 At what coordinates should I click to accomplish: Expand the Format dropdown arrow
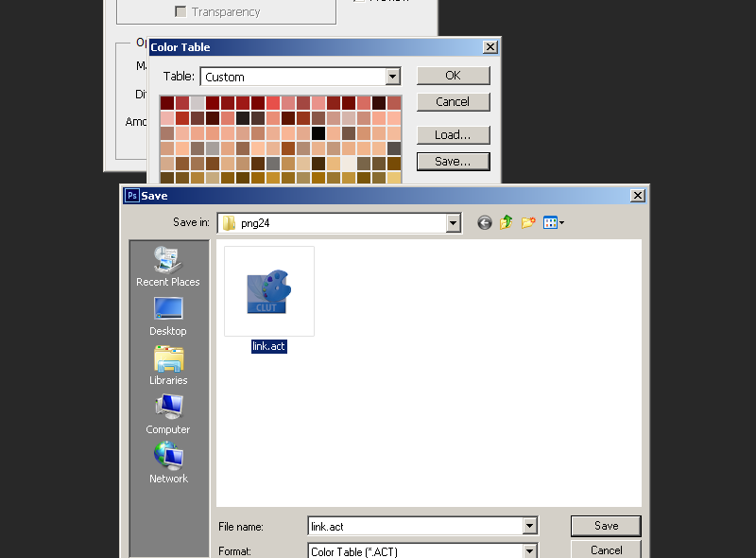pyautogui.click(x=529, y=550)
